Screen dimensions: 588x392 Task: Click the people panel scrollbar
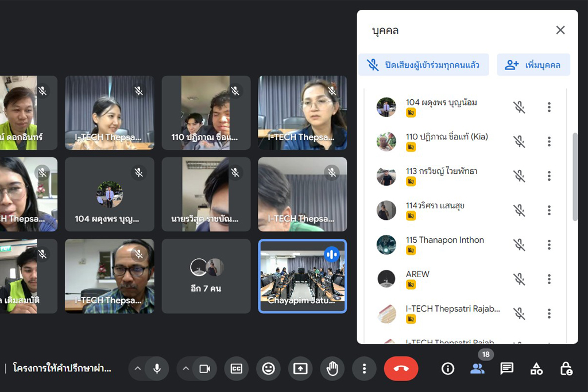click(575, 177)
